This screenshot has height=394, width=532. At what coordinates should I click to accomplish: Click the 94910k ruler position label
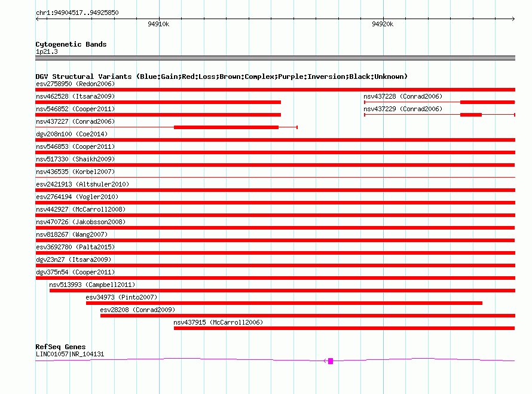158,24
